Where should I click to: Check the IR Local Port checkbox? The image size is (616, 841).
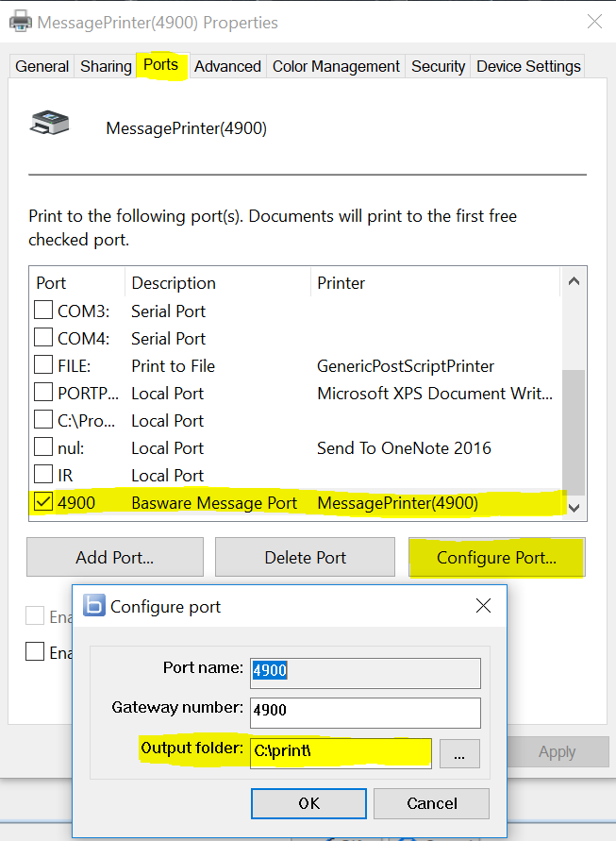[x=42, y=474]
